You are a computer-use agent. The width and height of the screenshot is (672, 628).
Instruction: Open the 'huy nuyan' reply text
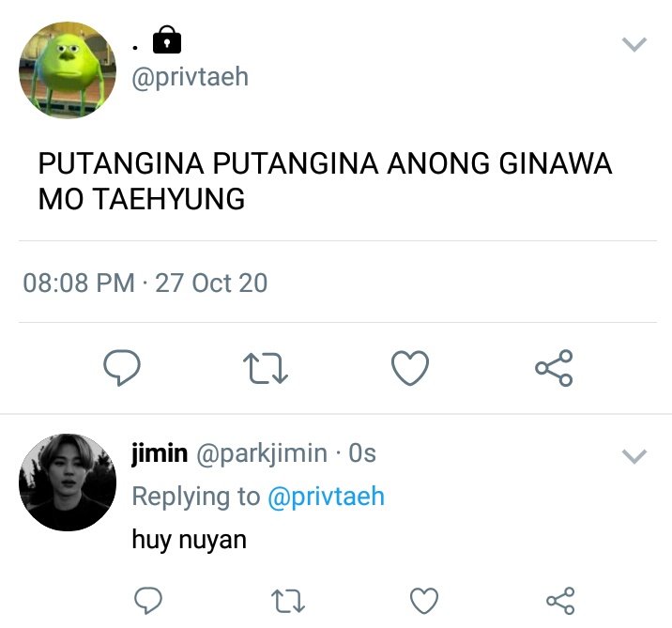point(189,540)
